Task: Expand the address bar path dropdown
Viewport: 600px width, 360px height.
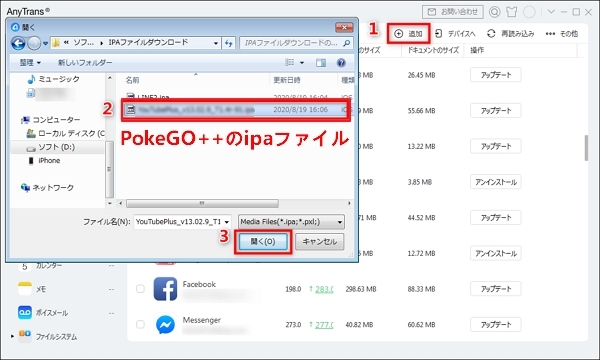Action: pos(216,43)
